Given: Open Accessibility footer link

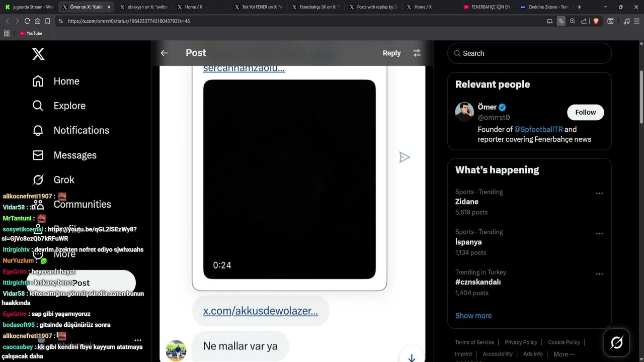Looking at the screenshot, I should (x=498, y=354).
